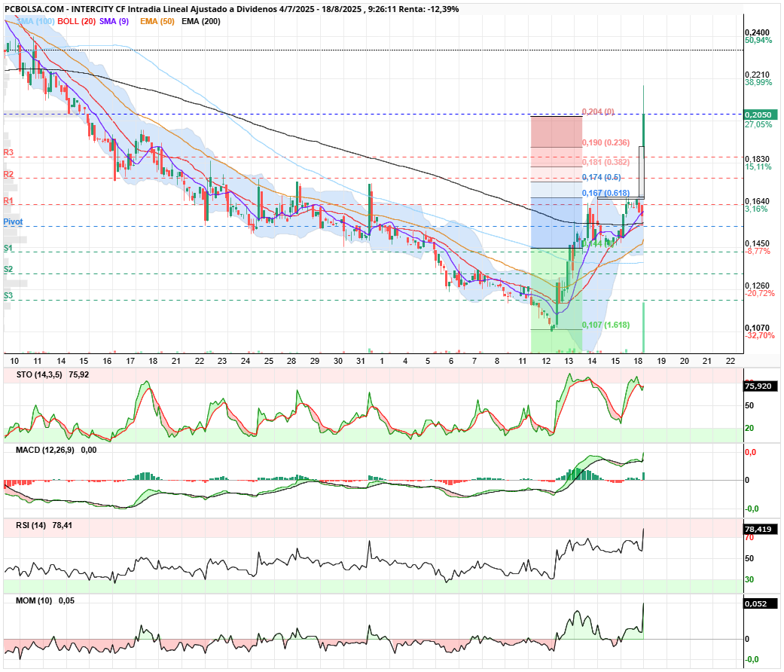This screenshot has width=784, height=672.
Task: Click the MACD (12,26,9) indicator title
Action: tap(45, 450)
